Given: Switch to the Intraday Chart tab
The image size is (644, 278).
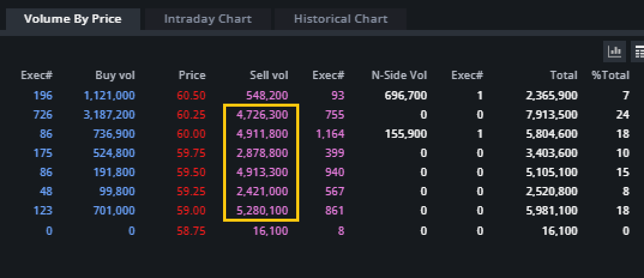Looking at the screenshot, I should [x=207, y=19].
